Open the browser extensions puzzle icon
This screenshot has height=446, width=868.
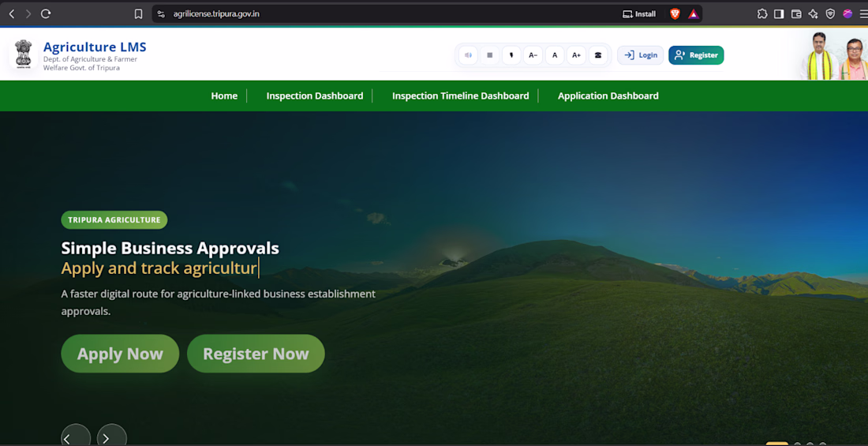click(x=762, y=14)
